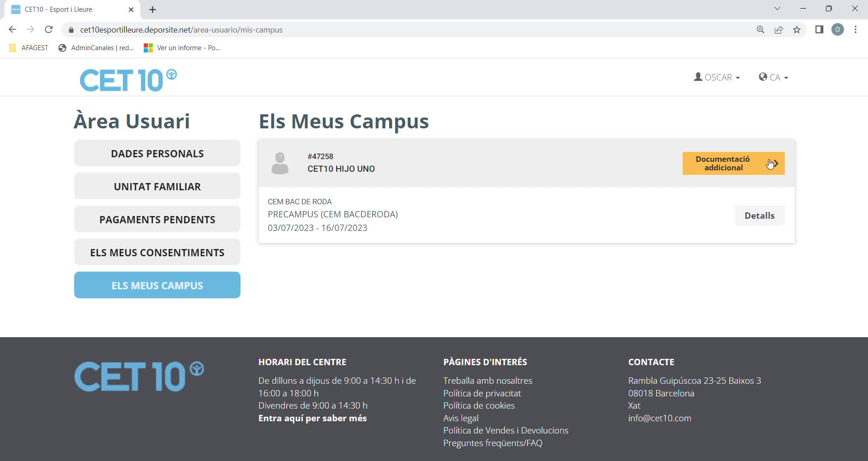Click the magnifier zoom icon in the toolbar

pos(761,29)
